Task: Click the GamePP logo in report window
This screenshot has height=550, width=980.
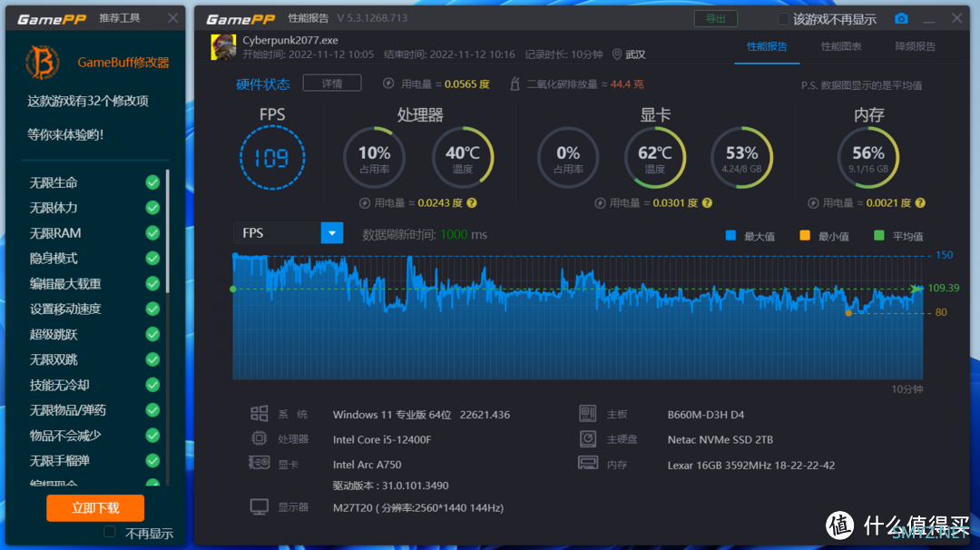Action: click(240, 19)
